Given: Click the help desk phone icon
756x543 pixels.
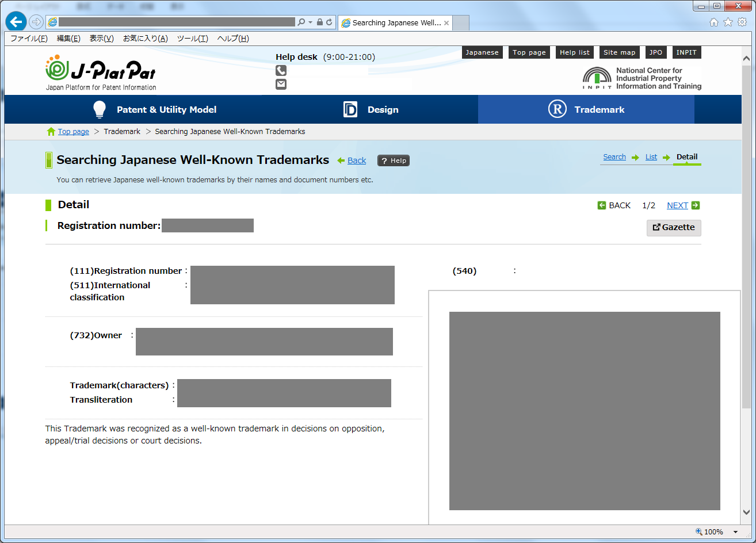Looking at the screenshot, I should point(281,71).
